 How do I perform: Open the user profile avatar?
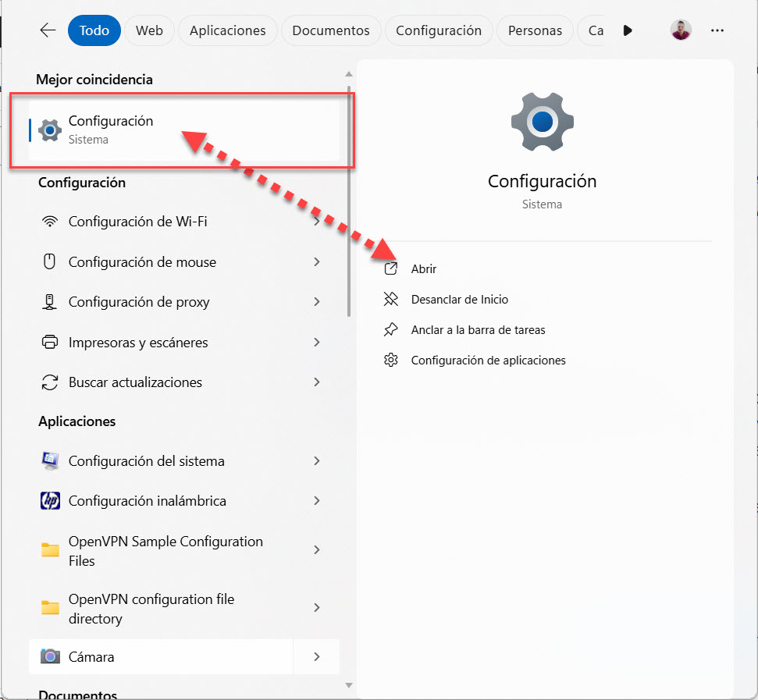click(x=681, y=30)
